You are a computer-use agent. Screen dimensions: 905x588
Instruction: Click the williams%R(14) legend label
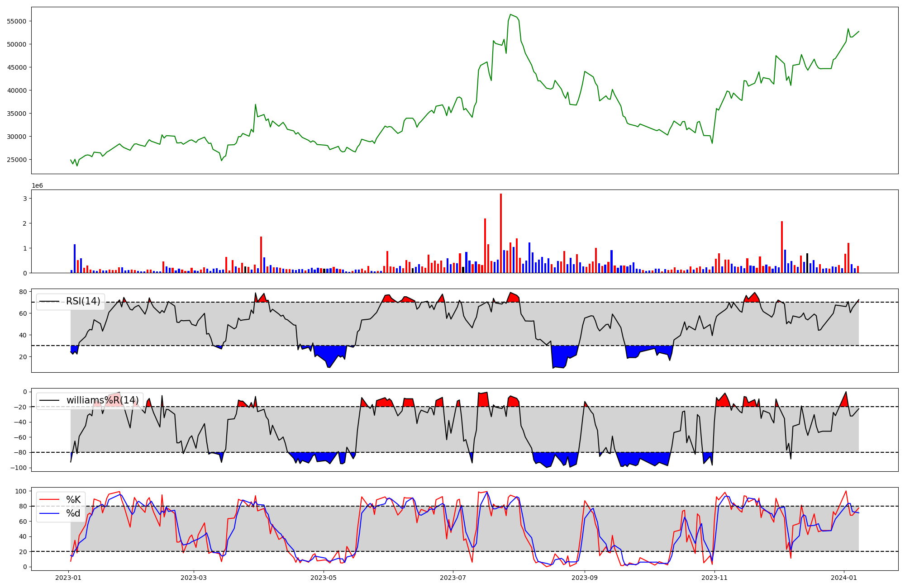click(103, 400)
